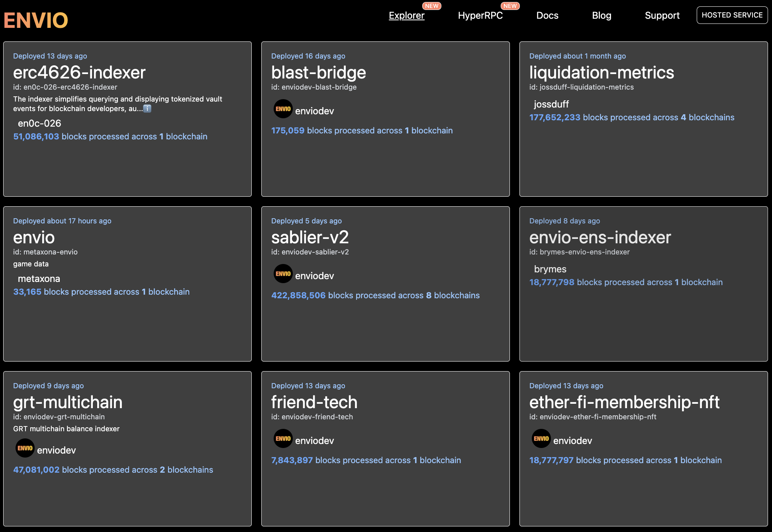Click the enviodev avatar on blast-bridge card
The image size is (772, 532).
click(283, 109)
